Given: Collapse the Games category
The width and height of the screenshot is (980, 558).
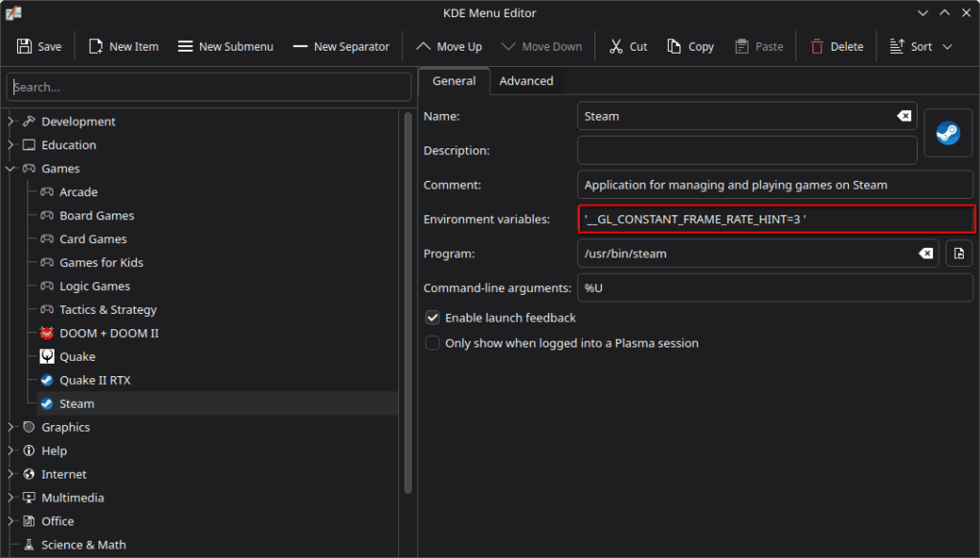Looking at the screenshot, I should point(10,168).
